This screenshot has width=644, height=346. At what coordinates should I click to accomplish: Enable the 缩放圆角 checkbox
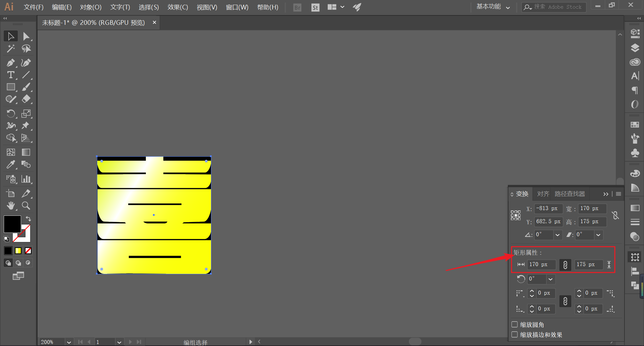pos(515,325)
